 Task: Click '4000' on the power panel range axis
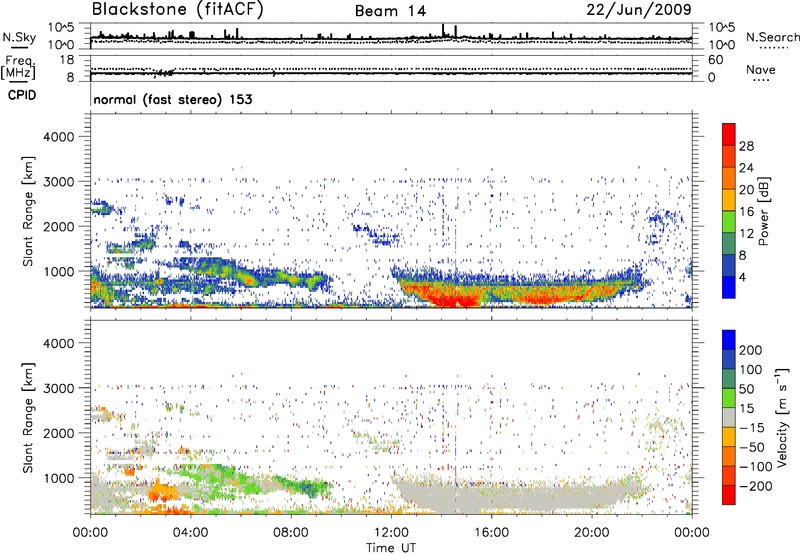tap(58, 137)
